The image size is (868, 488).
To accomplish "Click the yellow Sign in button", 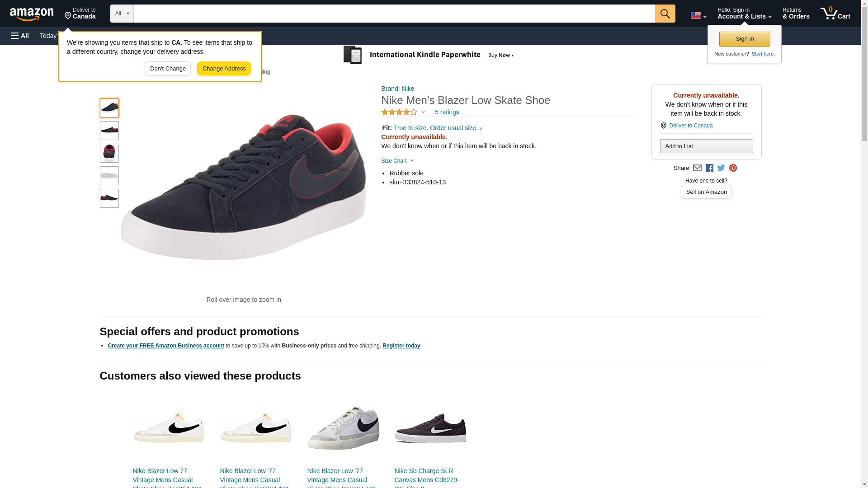I will [745, 39].
